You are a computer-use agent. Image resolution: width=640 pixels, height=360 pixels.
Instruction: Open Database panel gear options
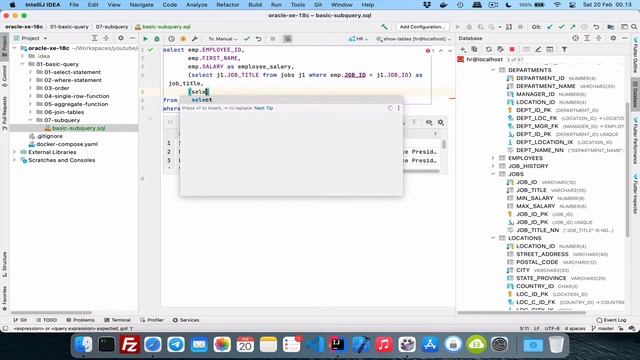click(613, 38)
